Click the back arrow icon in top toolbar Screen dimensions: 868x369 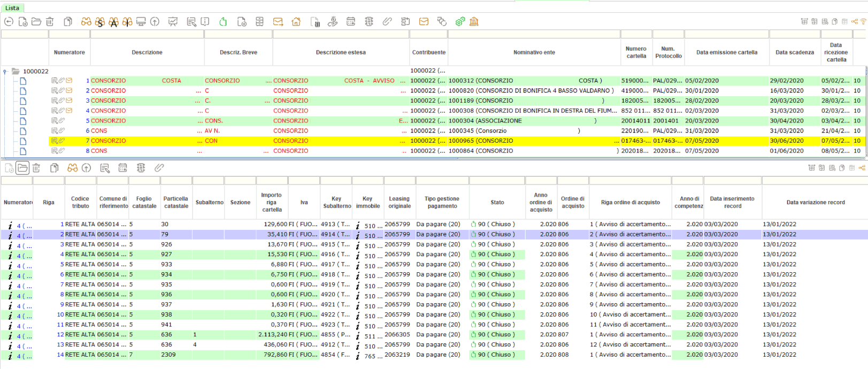click(9, 21)
